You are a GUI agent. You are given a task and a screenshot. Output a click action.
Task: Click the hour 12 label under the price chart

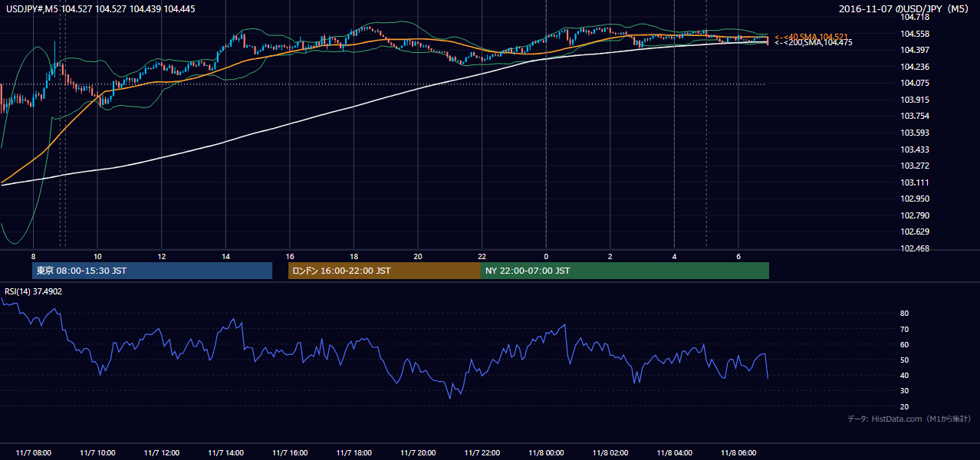[x=162, y=256]
